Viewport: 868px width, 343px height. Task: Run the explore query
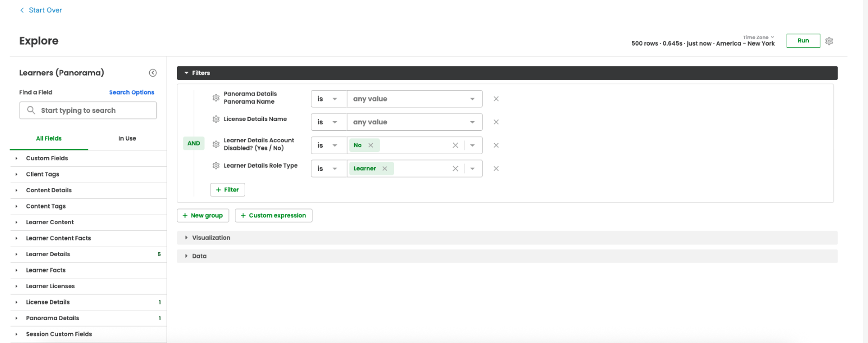coord(803,41)
